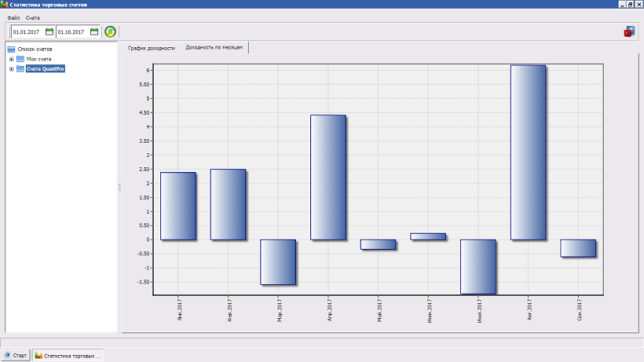This screenshot has width=644, height=362.
Task: Open the calendar picker for end date
Action: point(94,31)
